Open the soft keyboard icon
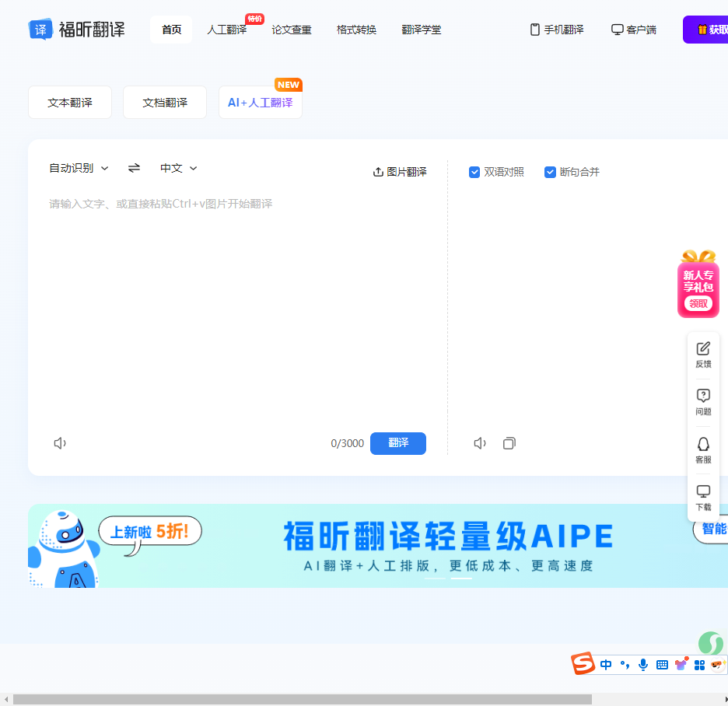728x706 pixels. coord(662,665)
